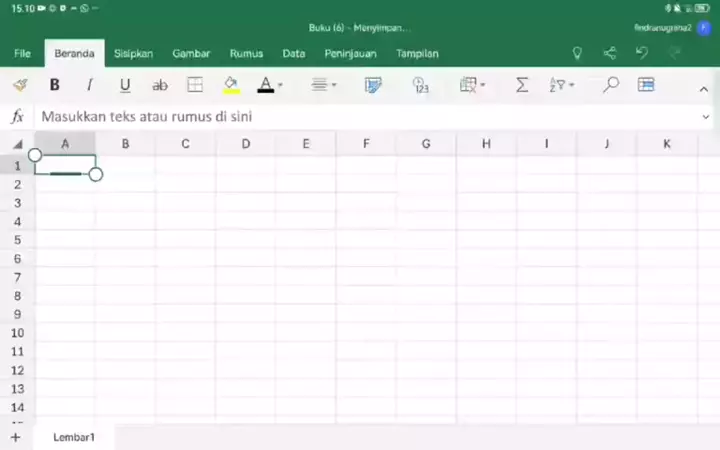The height and width of the screenshot is (450, 720).
Task: Apply the yellow fill color
Action: point(231,86)
